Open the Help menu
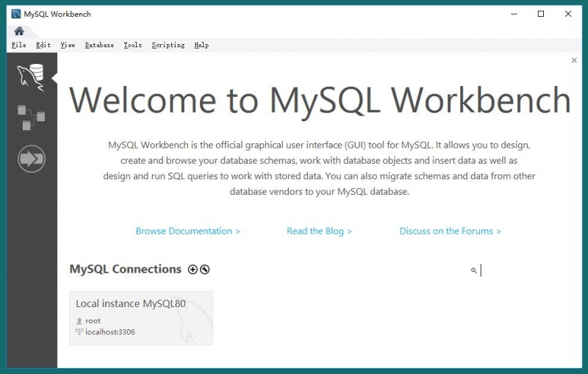Viewport: 588px width, 374px height. (x=201, y=45)
